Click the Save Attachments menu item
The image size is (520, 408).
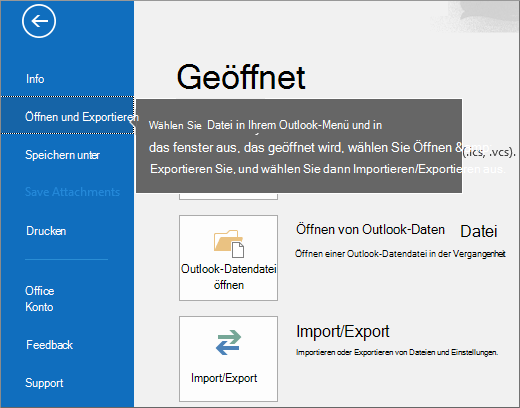pos(72,192)
